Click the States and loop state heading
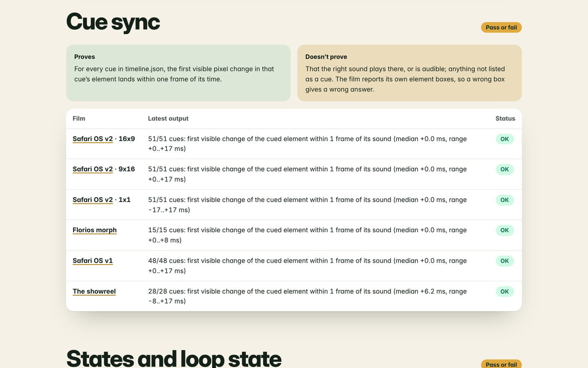This screenshot has width=588, height=368. coord(174,358)
